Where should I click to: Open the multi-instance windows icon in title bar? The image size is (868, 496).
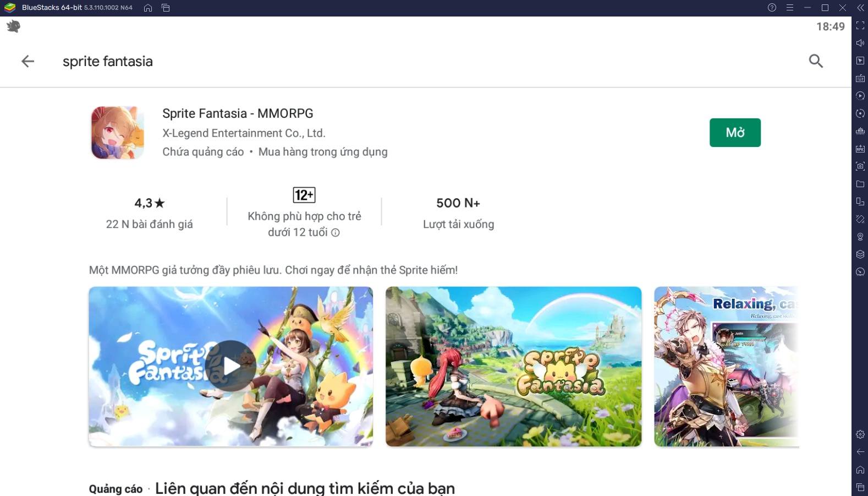[166, 8]
